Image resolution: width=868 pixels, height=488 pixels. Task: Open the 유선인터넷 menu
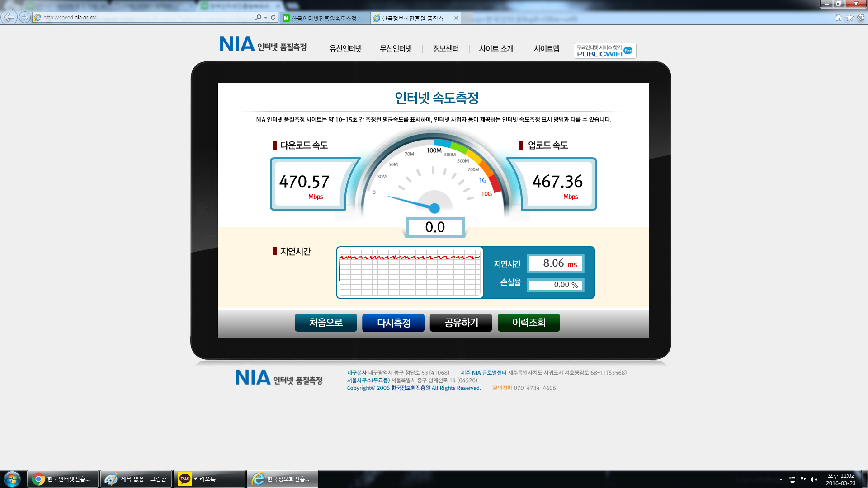tap(345, 48)
